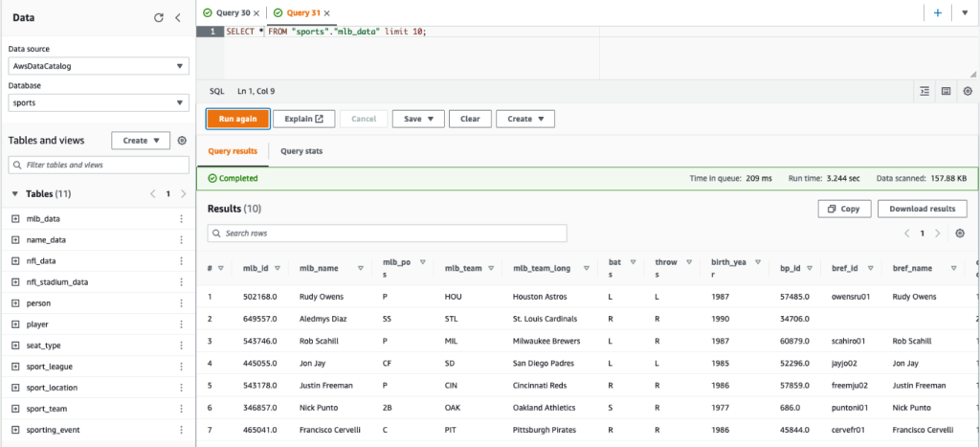Open editor settings gear icon
The width and height of the screenshot is (980, 447).
(968, 91)
